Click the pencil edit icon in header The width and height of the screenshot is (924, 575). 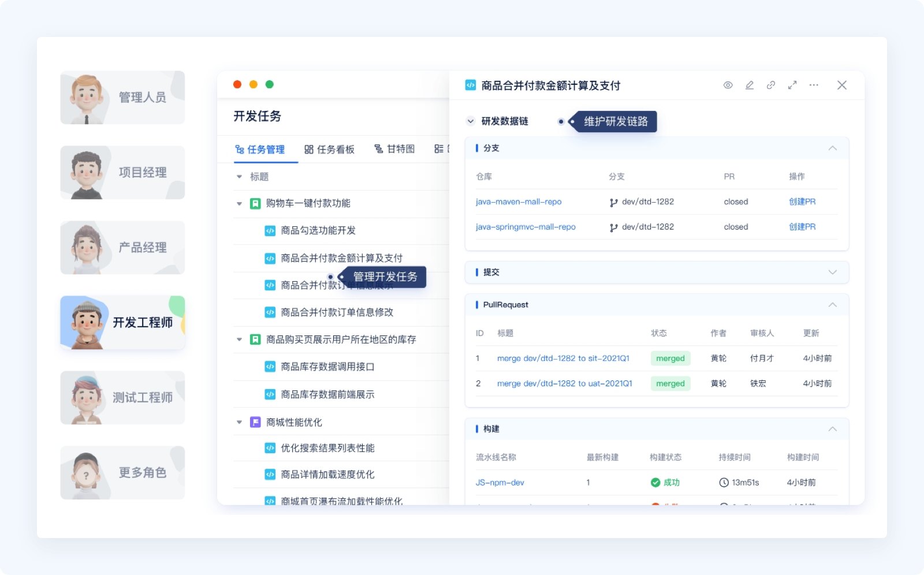[749, 85]
